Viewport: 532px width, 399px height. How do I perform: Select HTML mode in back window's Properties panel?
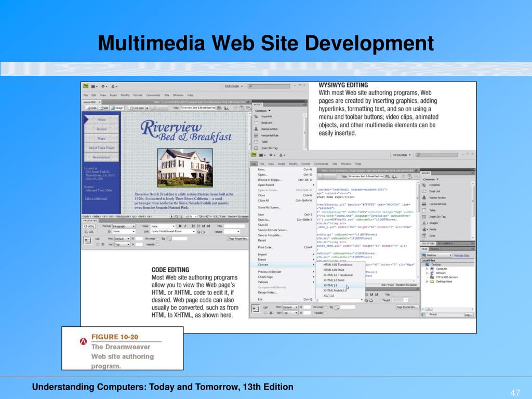89,227
